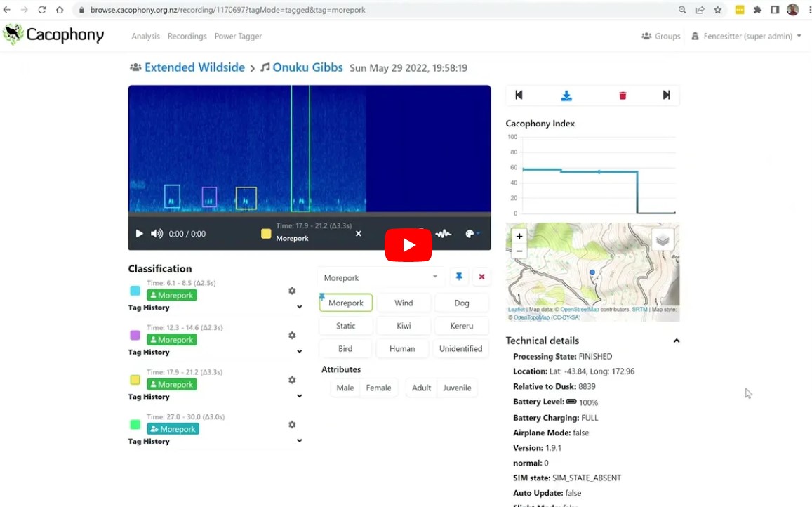
Task: Expand Tag History for track 27.0 - 30.0
Action: [299, 441]
